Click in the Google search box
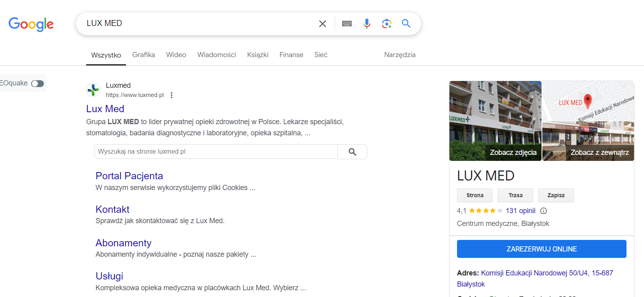Viewport: 644px width, 297px height. click(x=199, y=24)
